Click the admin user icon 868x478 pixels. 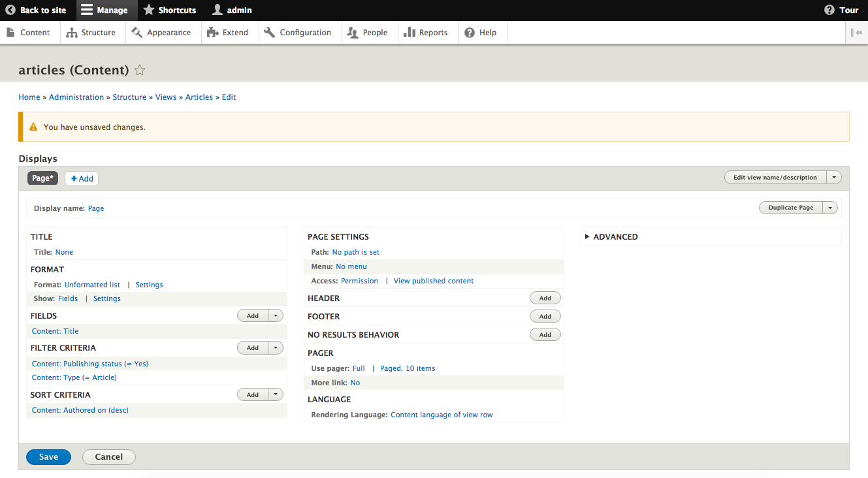[217, 10]
